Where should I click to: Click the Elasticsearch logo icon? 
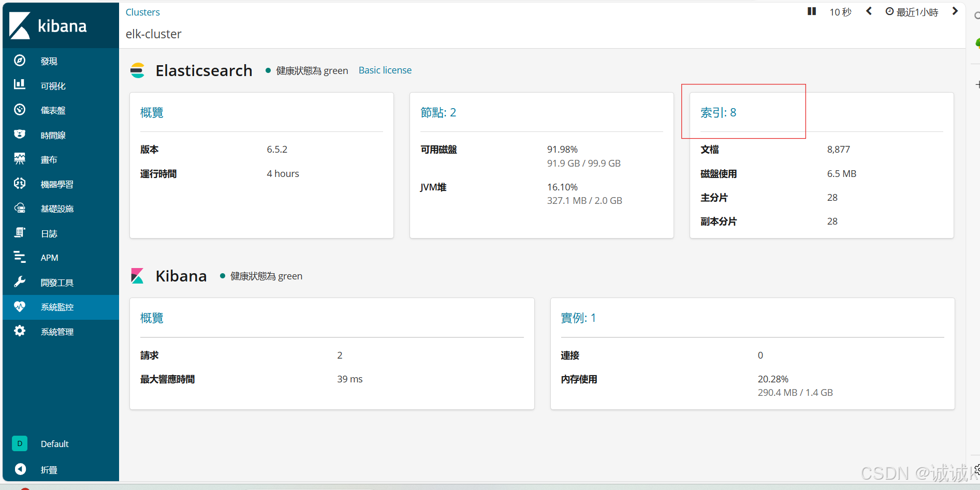137,70
